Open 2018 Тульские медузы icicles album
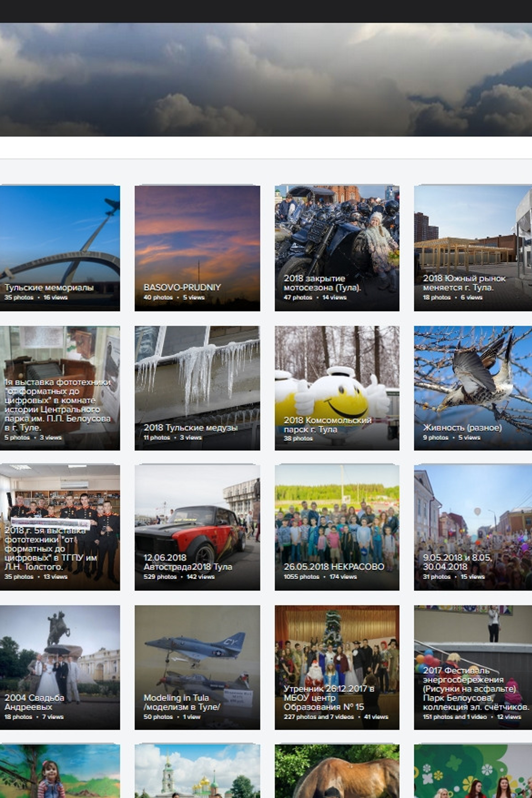This screenshot has height=798, width=532. pos(197,388)
